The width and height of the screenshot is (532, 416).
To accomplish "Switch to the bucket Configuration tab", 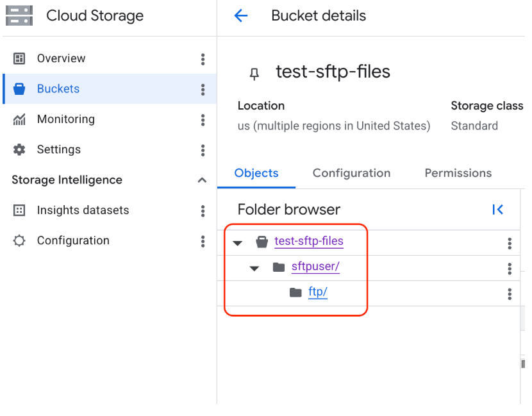I will click(x=351, y=174).
